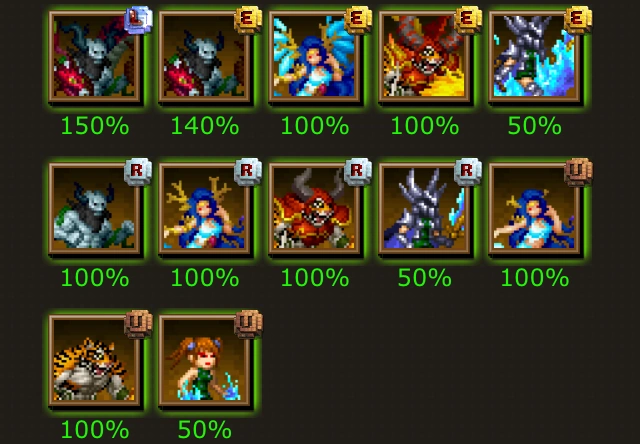Click the E badge on epic fairy card
Image resolution: width=640 pixels, height=444 pixels.
[x=358, y=20]
